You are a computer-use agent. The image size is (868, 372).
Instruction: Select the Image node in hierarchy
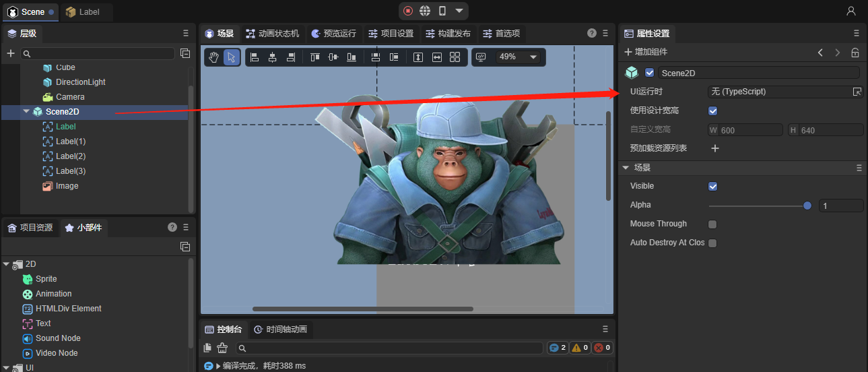[67, 186]
